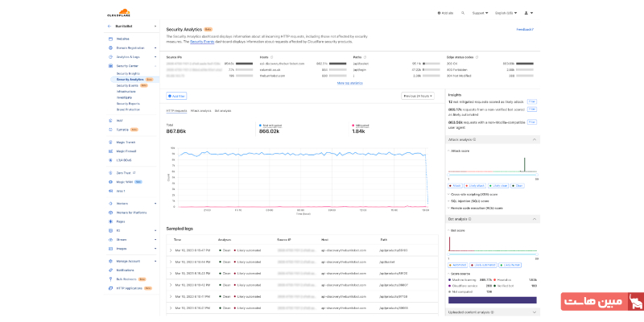Click the More top statistics link
Screen dimensions: 644x322
pos(350,83)
